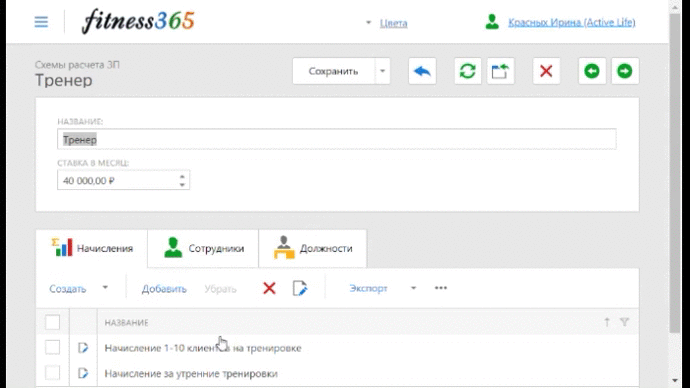Open edit icon for Начисление за утренние тренировки row

tap(83, 373)
